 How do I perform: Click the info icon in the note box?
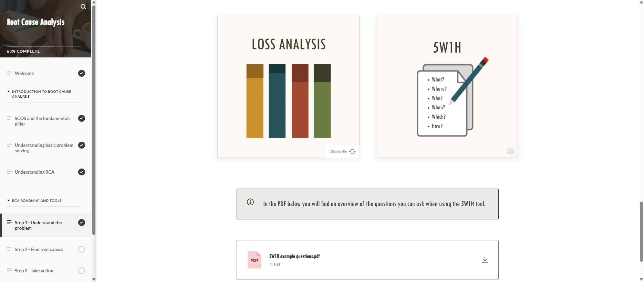point(250,202)
